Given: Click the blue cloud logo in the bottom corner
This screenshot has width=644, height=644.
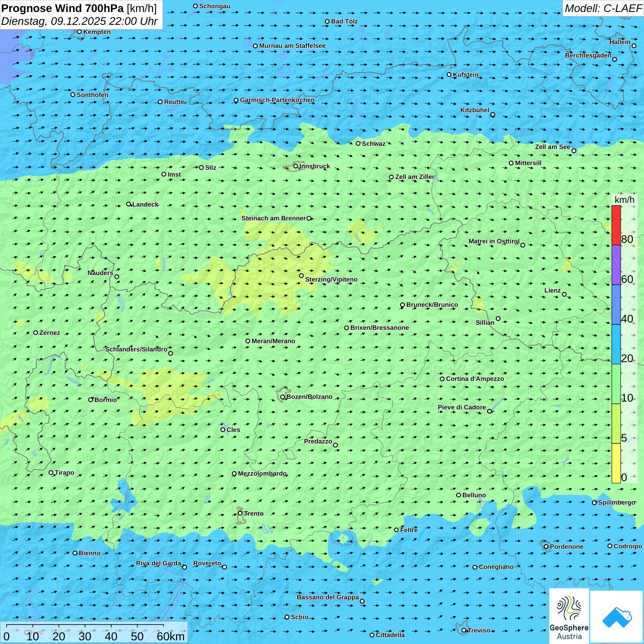Looking at the screenshot, I should coord(617,617).
